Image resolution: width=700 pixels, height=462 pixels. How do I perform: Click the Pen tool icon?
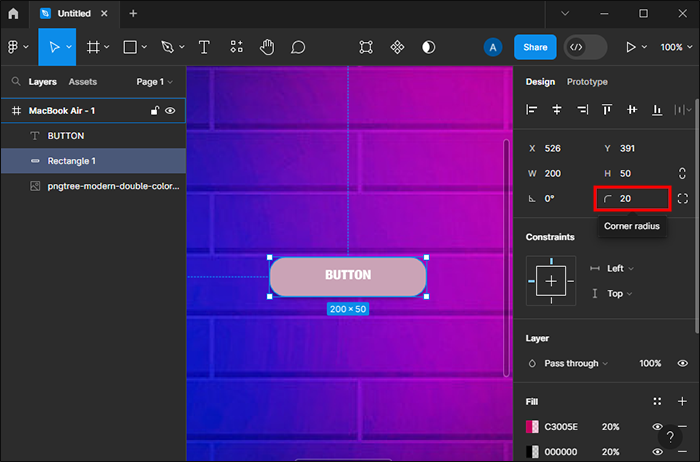point(167,47)
